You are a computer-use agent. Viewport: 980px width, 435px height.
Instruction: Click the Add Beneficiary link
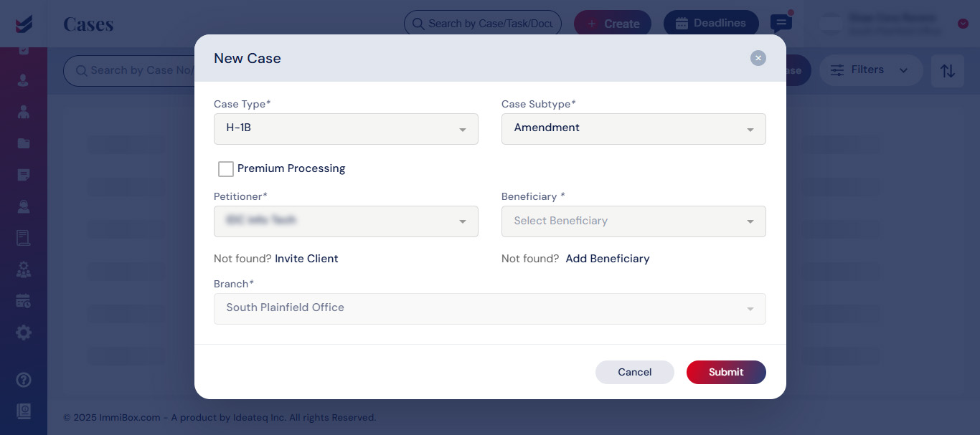tap(608, 259)
